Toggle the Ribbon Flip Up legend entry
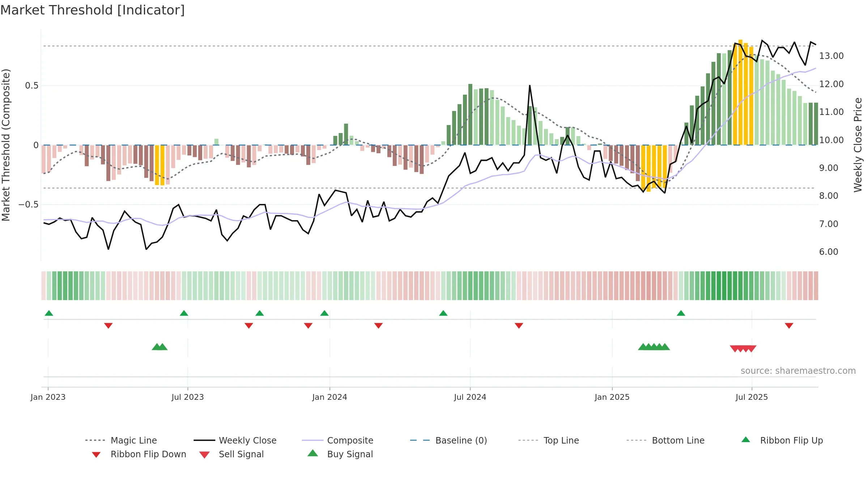Screen dimensions: 868x488 click(x=782, y=440)
